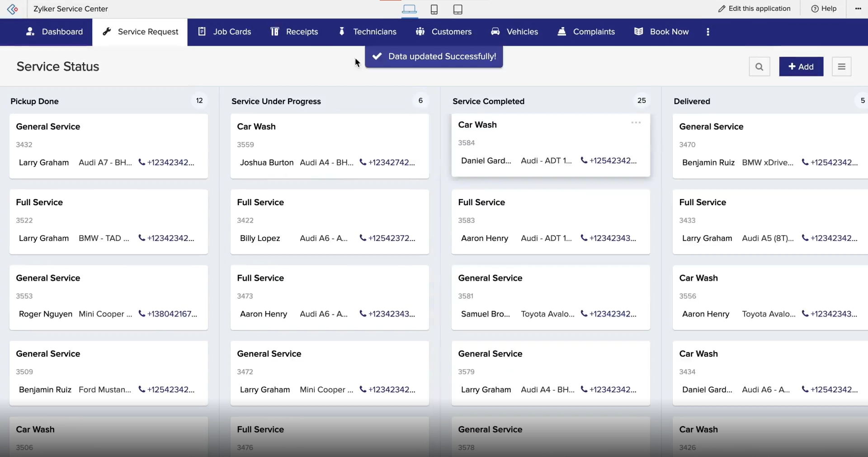Call Samuel Bro... phone number on card 3581
The image size is (868, 457).
click(x=609, y=314)
